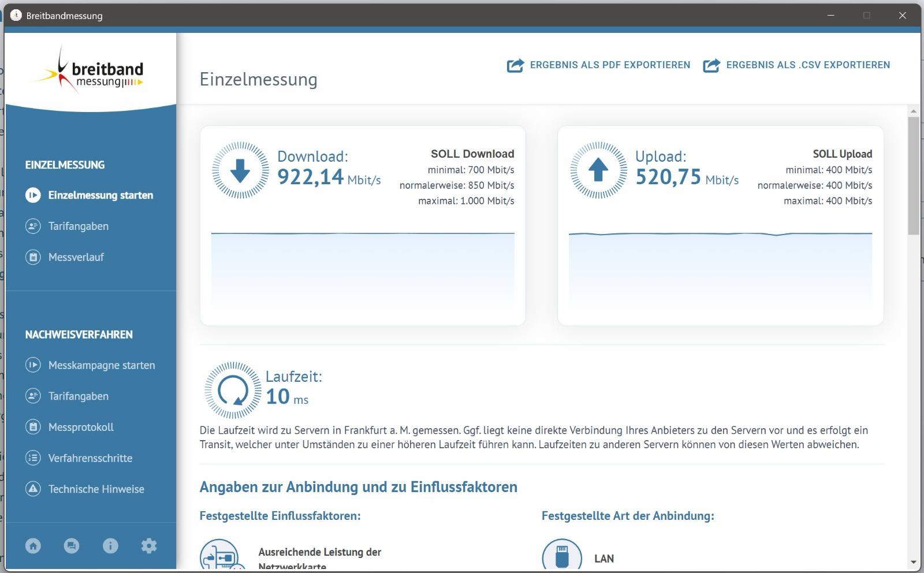Click the warning triangle icon beside Technische Hinweise
Viewport: 924px width, 573px height.
[33, 489]
